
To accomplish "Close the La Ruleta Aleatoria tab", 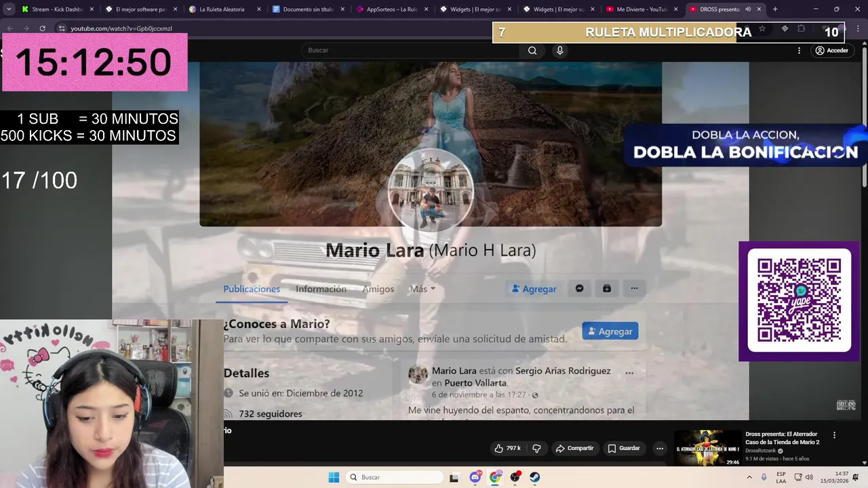I will click(x=258, y=9).
